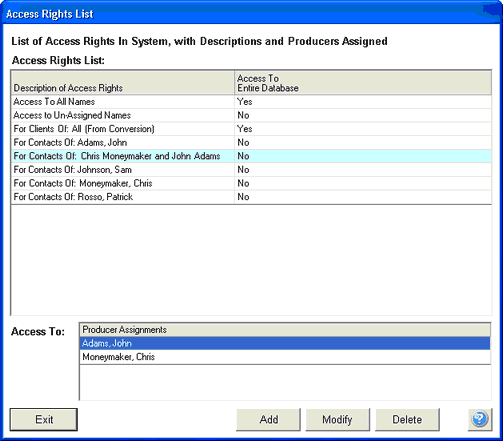Click the Modify button
This screenshot has height=441, width=503.
click(x=337, y=419)
